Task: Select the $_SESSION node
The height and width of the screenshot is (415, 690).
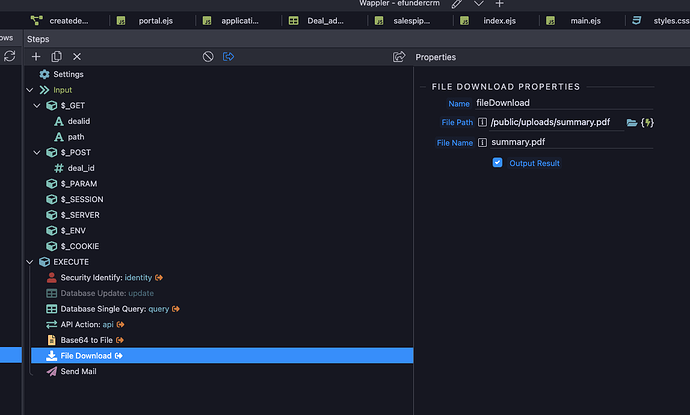Action: [x=82, y=199]
